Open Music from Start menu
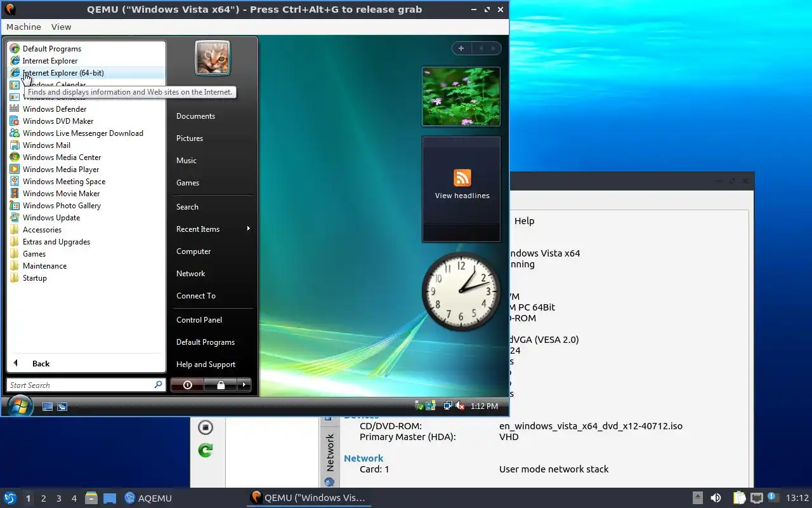The height and width of the screenshot is (508, 812). 187,161
